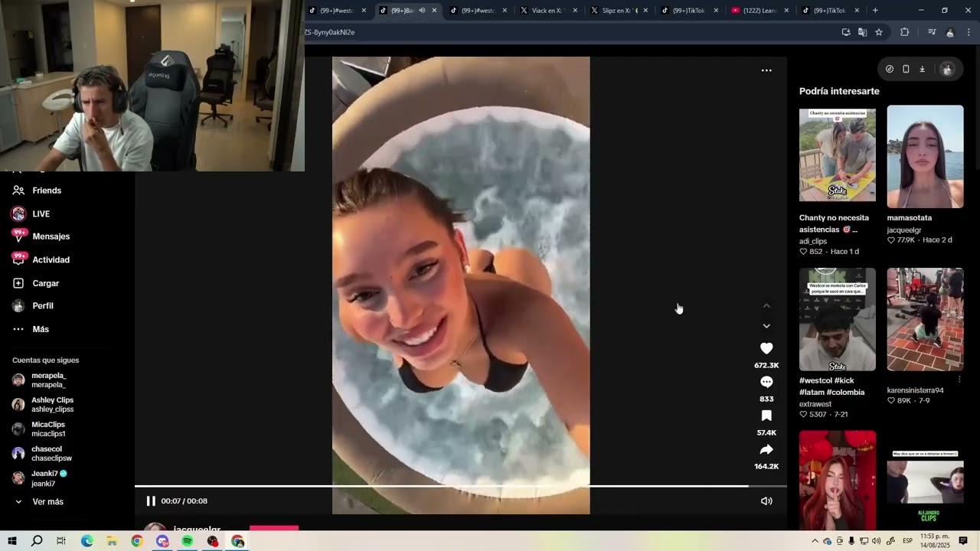Open karensinisterra94 gym video thumbnail
The image size is (980, 551).
[925, 320]
